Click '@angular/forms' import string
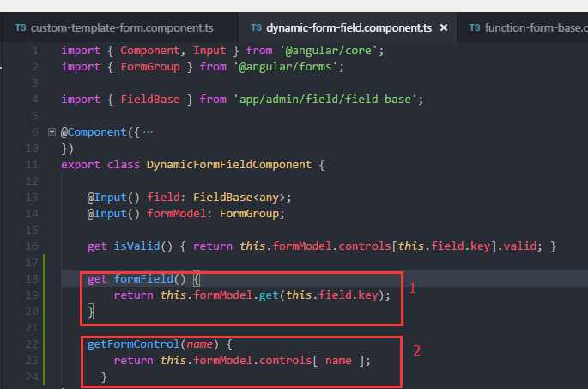 point(285,67)
